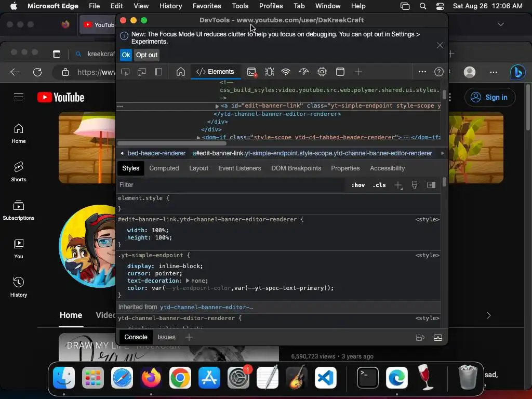Toggle common rendering emulations brush icon
532x399 pixels.
click(414, 185)
